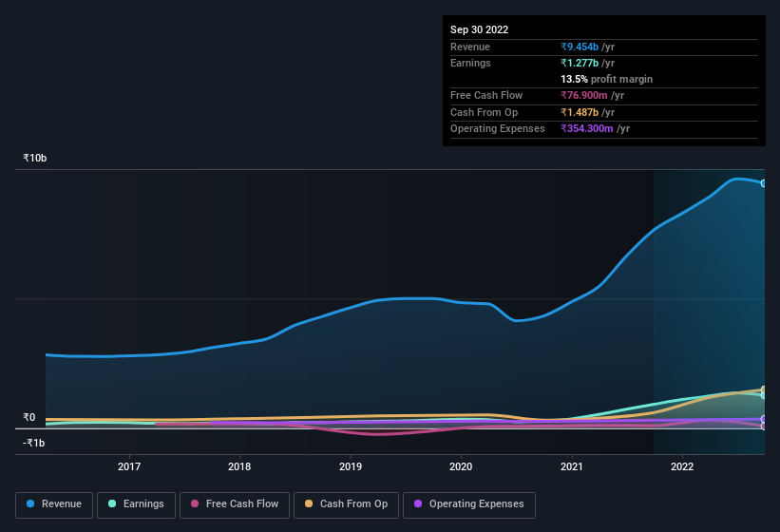
Task: Click the ₹354.300m operating expenses value
Action: pos(587,129)
